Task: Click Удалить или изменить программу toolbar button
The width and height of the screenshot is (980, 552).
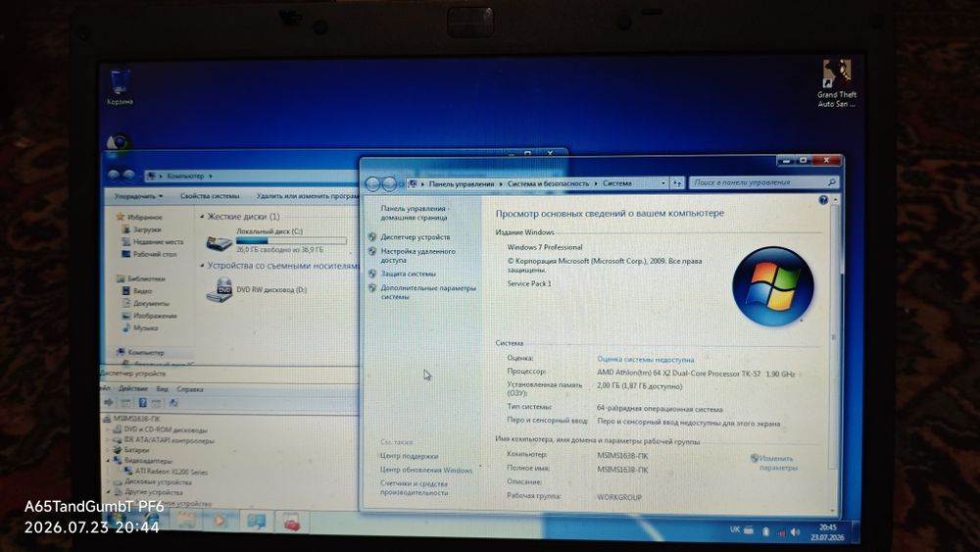Action: tap(308, 196)
